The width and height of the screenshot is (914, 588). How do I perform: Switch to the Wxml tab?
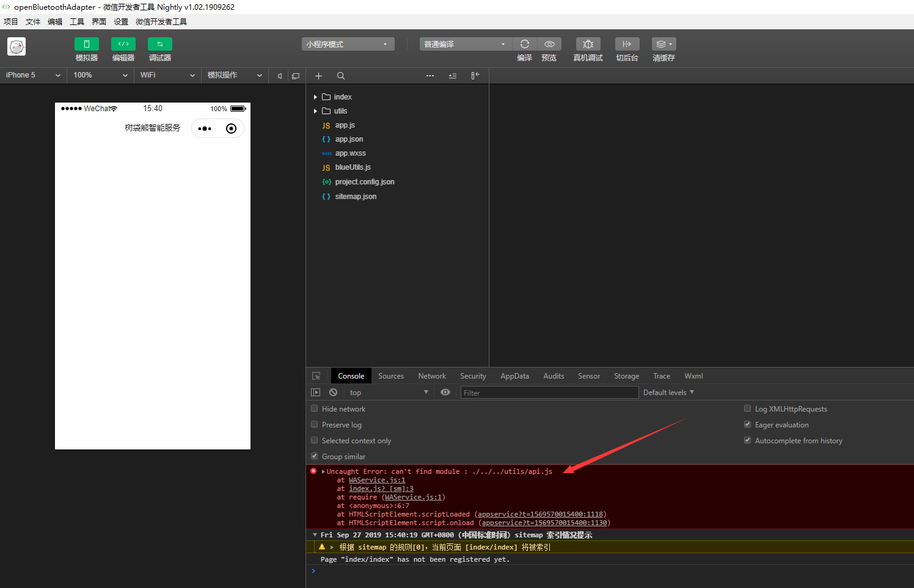(x=693, y=376)
